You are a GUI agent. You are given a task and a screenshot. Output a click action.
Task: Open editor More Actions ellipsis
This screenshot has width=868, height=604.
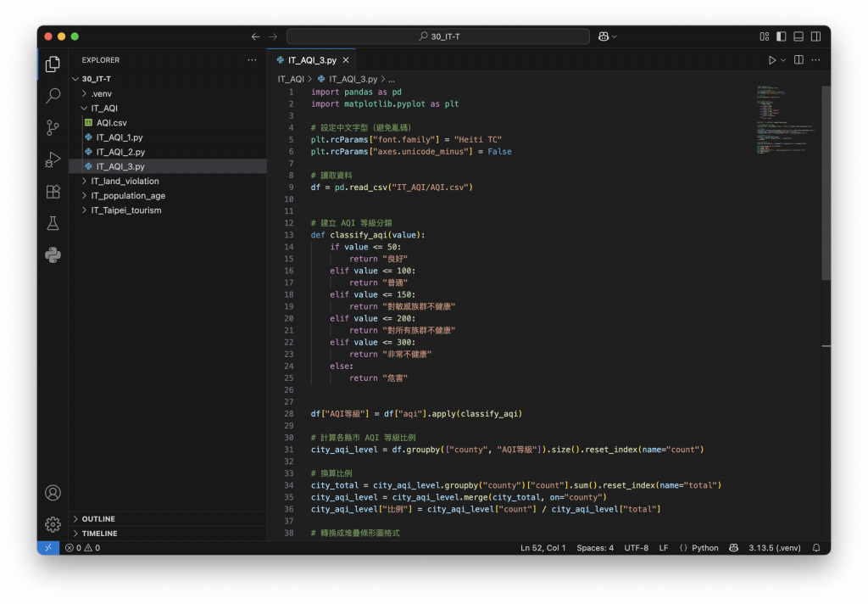coord(816,60)
